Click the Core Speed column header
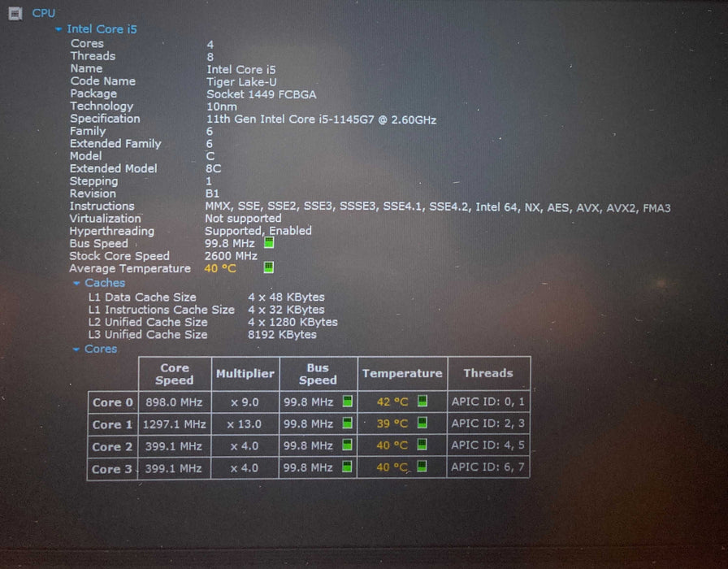This screenshot has width=728, height=569. (175, 374)
